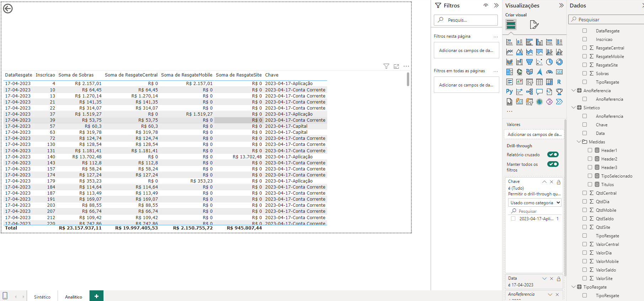Choose the Funnel chart visual
The image size is (644, 301).
(x=529, y=62)
